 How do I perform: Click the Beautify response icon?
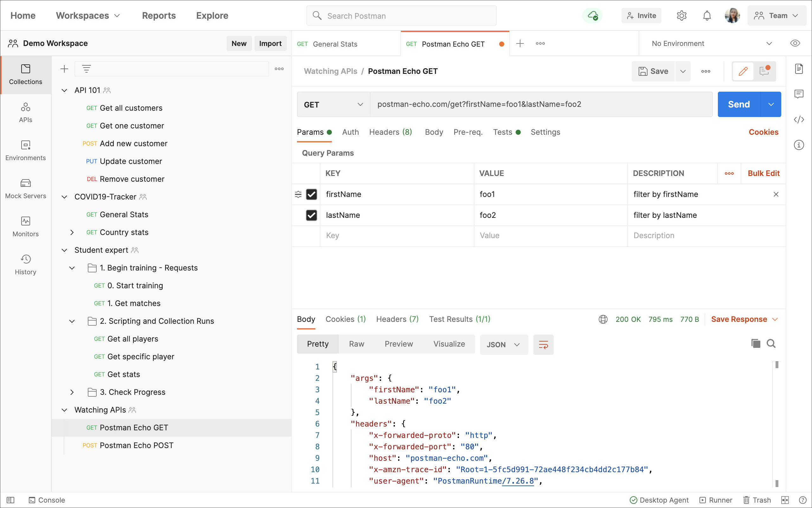coord(542,344)
